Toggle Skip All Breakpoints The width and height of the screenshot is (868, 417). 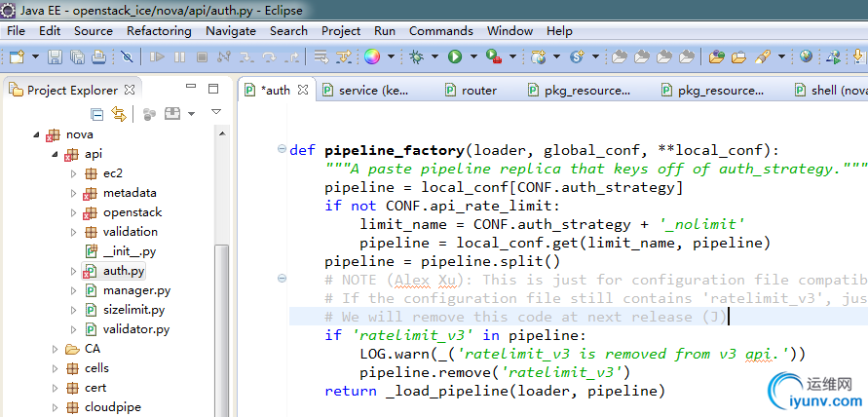tap(127, 57)
